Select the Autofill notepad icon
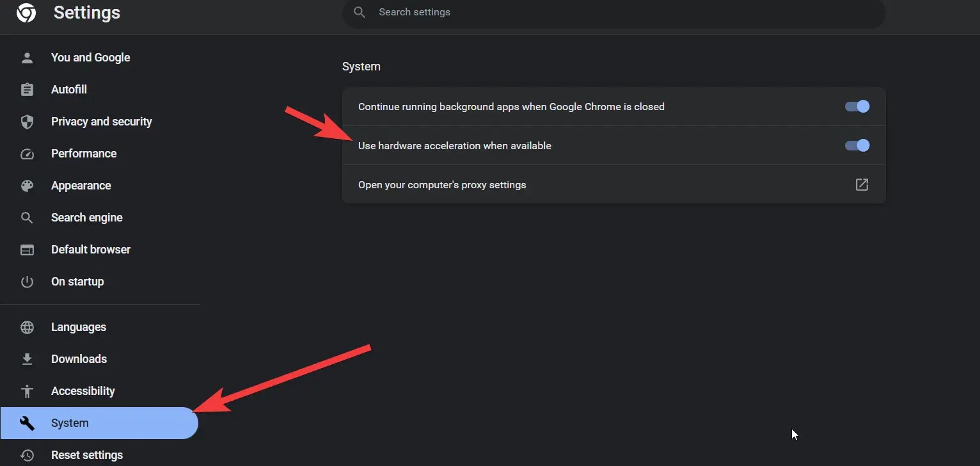The image size is (980, 466). [x=27, y=89]
